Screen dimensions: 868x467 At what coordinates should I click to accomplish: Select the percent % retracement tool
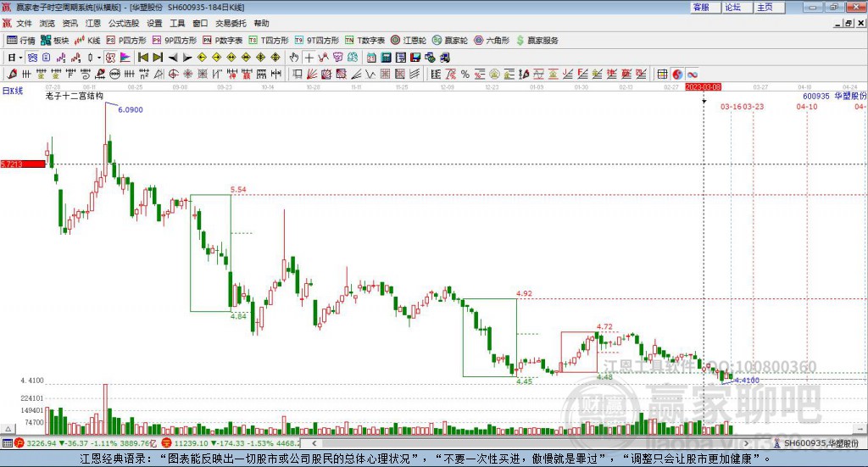tap(465, 74)
